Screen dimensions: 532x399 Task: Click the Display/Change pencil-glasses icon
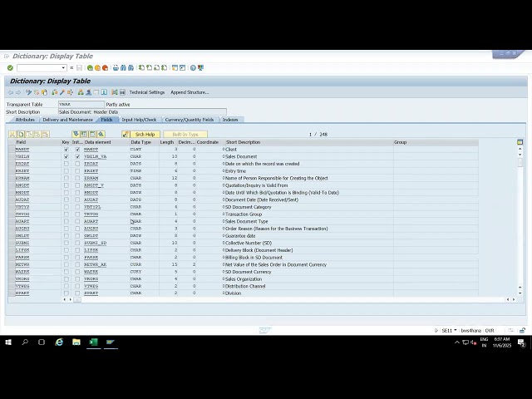click(x=28, y=92)
